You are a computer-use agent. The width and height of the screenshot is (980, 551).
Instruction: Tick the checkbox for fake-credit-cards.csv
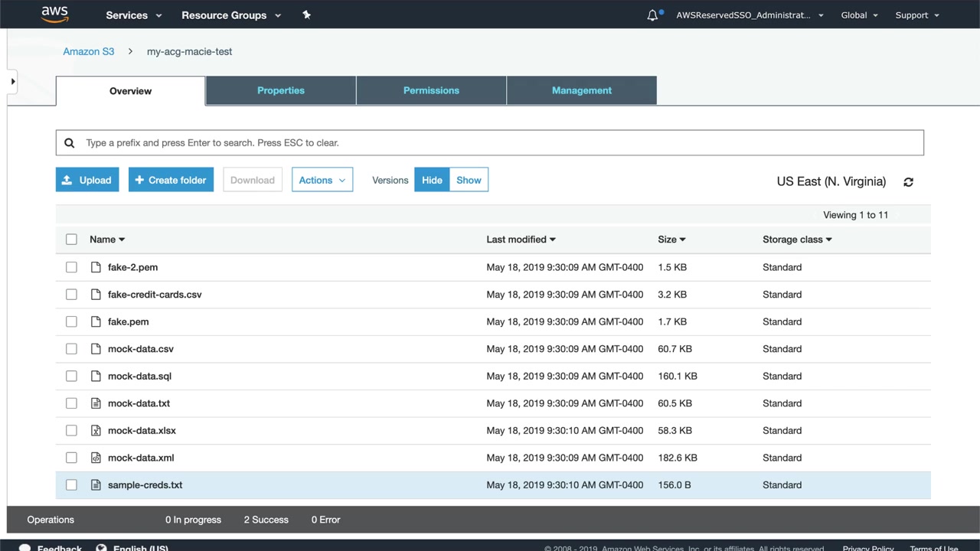71,295
